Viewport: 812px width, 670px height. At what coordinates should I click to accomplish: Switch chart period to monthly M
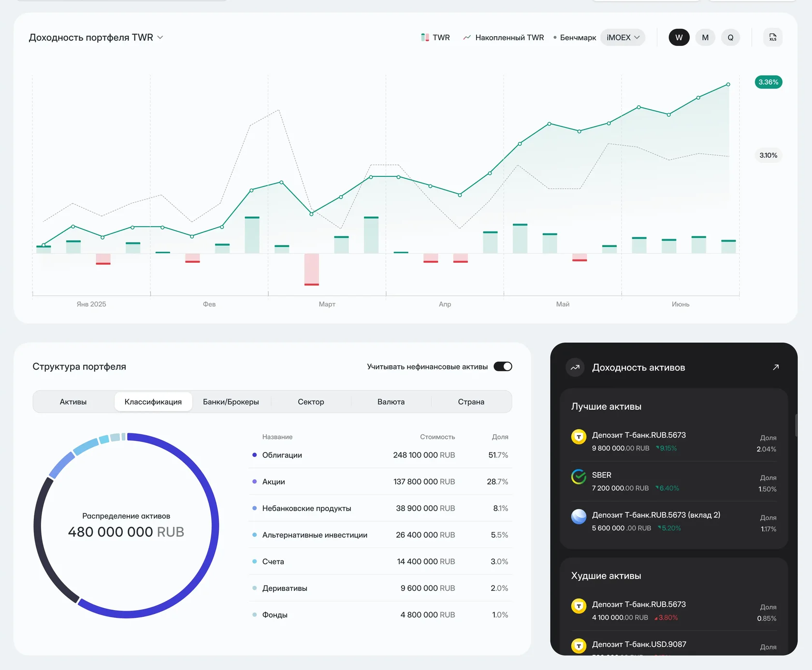pos(705,37)
